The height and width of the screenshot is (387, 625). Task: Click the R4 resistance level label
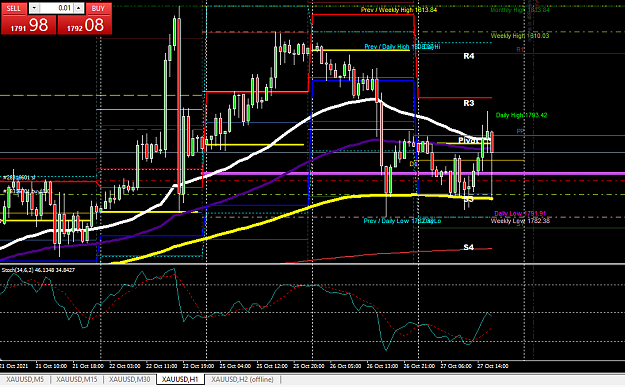469,56
